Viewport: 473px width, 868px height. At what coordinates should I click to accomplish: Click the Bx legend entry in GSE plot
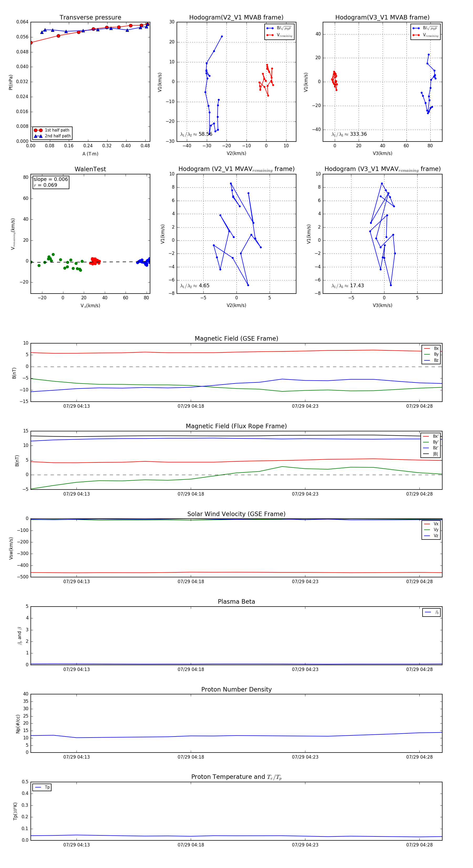[431, 349]
